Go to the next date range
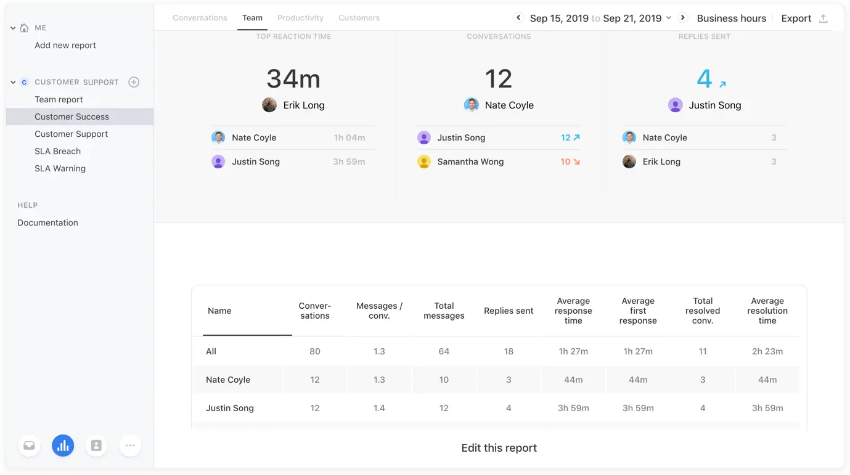The width and height of the screenshot is (850, 475). click(x=683, y=18)
